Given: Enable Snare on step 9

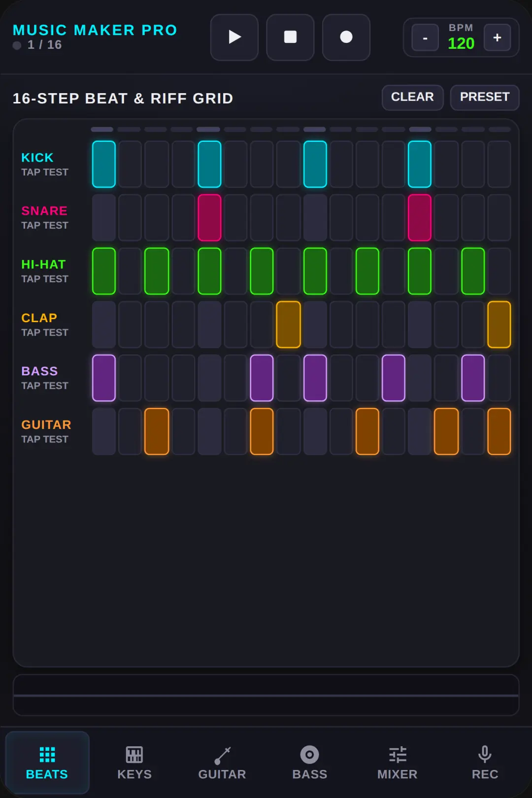Looking at the screenshot, I should coord(315,218).
